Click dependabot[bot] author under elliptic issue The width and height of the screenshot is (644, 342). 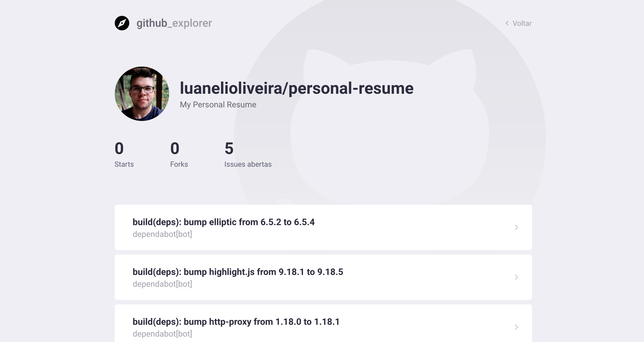click(162, 234)
